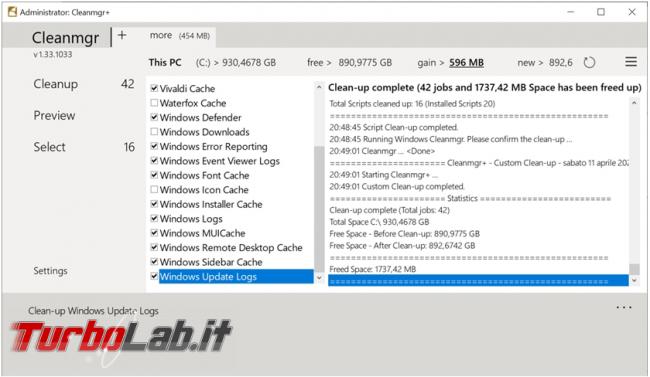
Task: Uncheck the Vivaldi Cache checkbox
Action: 154,88
